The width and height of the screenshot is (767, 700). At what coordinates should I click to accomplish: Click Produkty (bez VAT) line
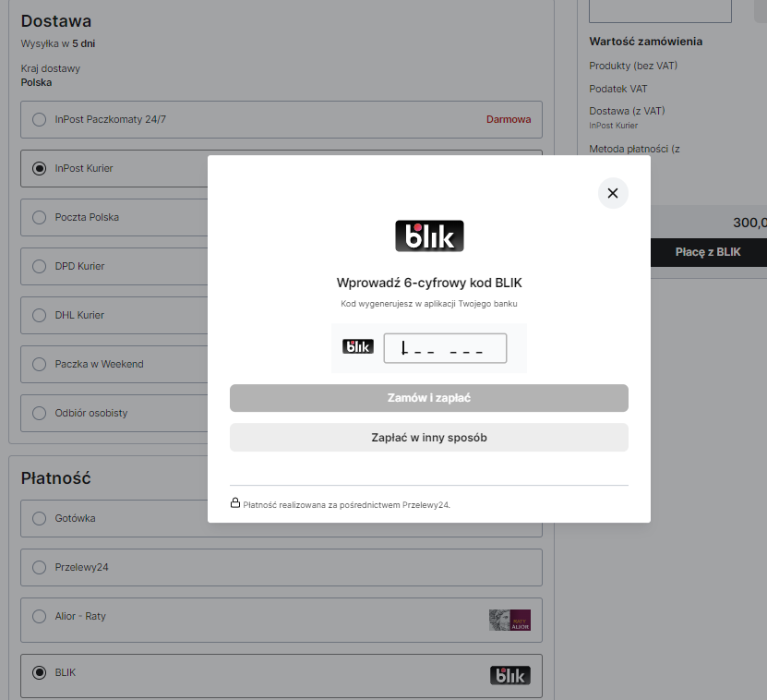[x=633, y=66]
